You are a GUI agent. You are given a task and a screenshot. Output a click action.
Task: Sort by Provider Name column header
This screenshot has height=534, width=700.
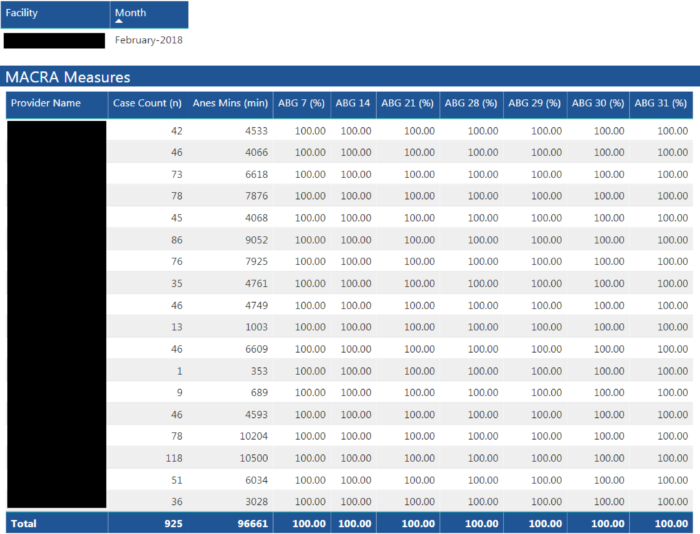pos(46,103)
